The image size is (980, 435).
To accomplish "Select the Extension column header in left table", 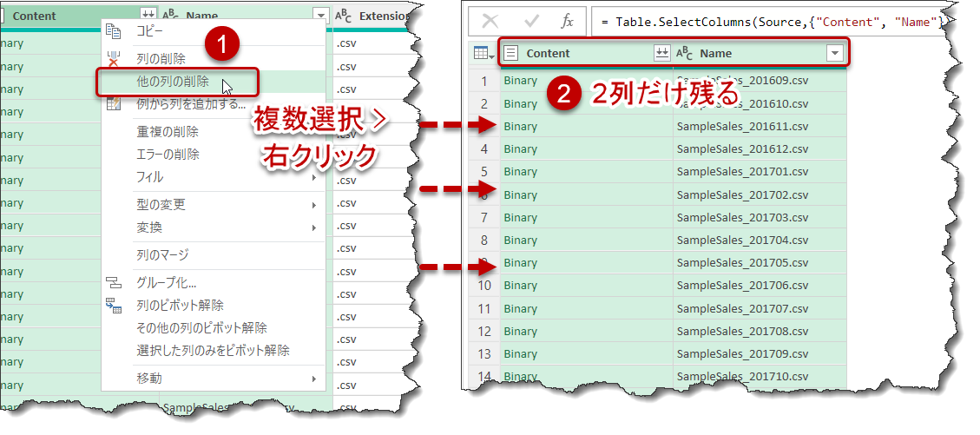I will (372, 16).
